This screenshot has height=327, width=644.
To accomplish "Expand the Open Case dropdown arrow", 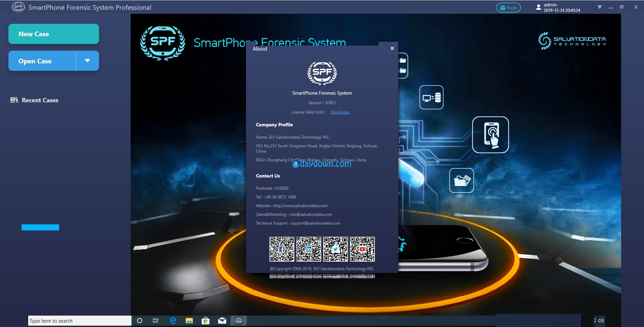I will pyautogui.click(x=88, y=61).
